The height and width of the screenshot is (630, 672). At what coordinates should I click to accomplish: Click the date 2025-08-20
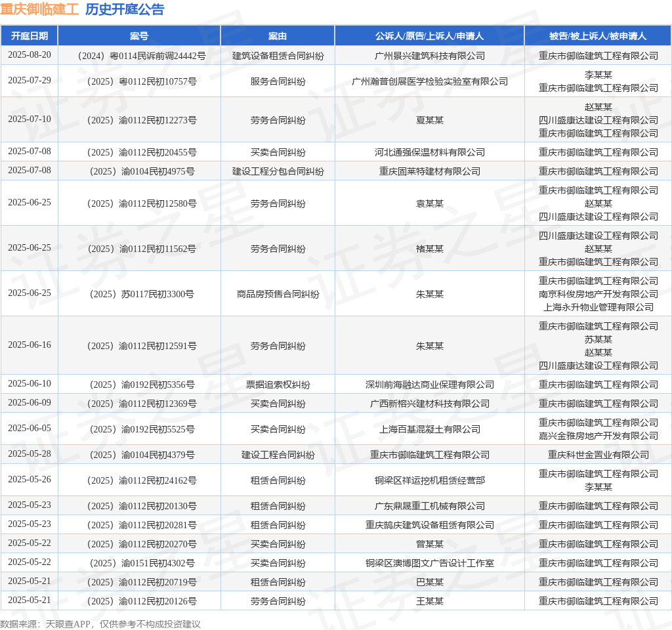(29, 55)
